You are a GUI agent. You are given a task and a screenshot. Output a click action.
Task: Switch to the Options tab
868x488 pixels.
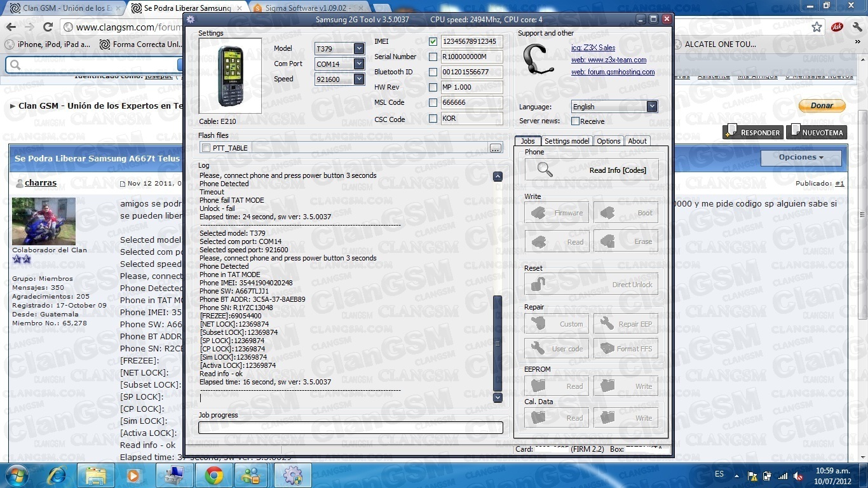point(608,141)
